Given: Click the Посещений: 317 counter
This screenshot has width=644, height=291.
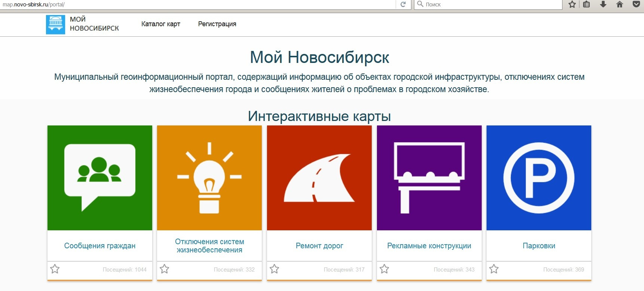Looking at the screenshot, I should point(344,270).
